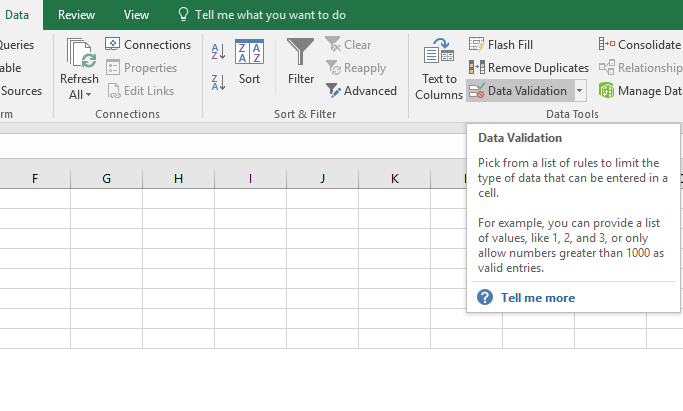Expand the Refresh All dropdown
The height and width of the screenshot is (411, 683).
click(79, 94)
